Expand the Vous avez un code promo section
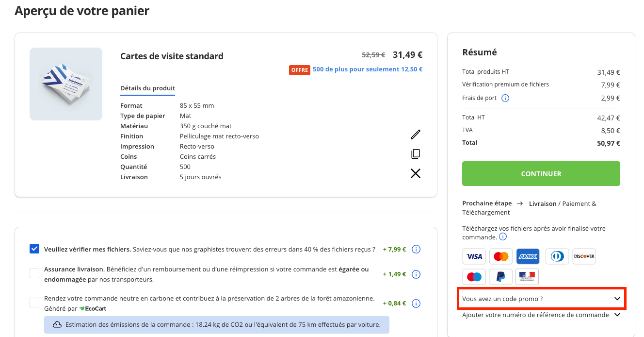This screenshot has width=644, height=337. point(541,299)
